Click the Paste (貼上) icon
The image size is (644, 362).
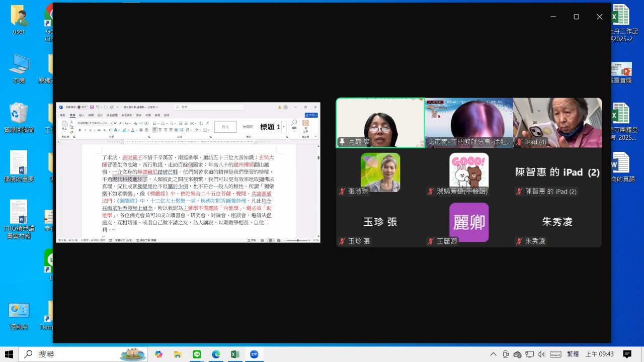click(x=64, y=126)
